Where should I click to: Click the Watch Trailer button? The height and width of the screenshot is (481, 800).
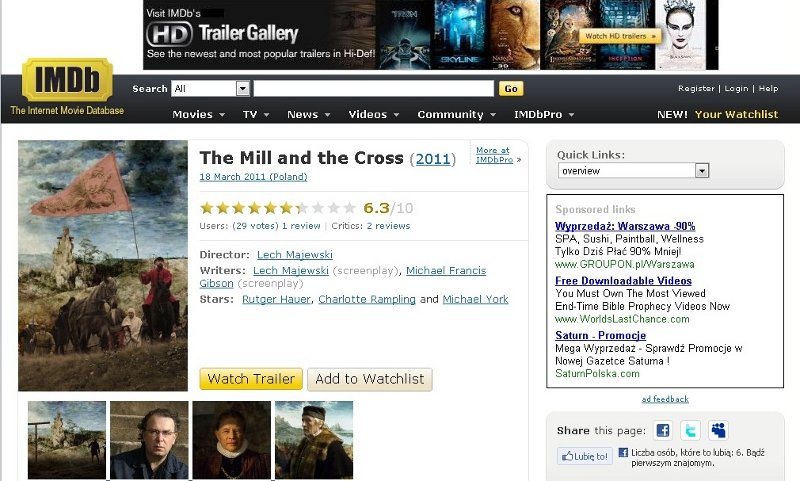[x=251, y=379]
